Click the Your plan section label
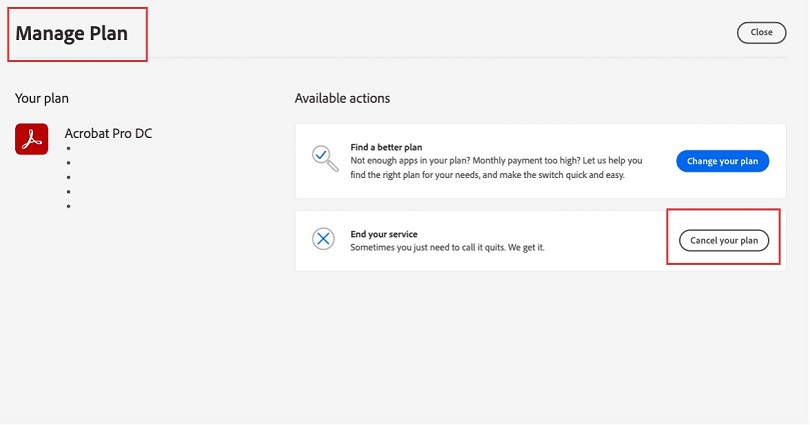Screen dimensions: 810x425 pyautogui.click(x=42, y=99)
